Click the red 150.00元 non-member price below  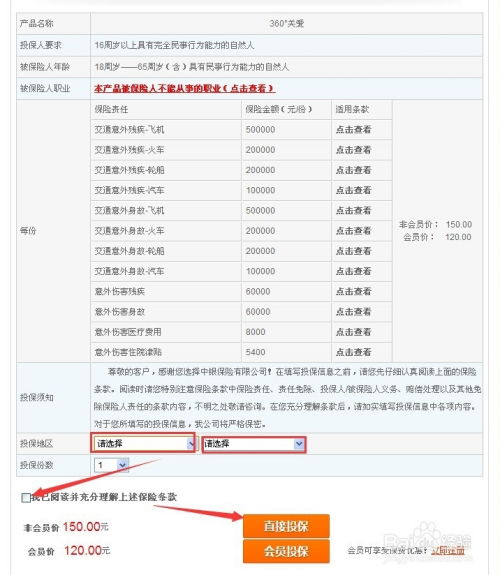click(x=85, y=527)
